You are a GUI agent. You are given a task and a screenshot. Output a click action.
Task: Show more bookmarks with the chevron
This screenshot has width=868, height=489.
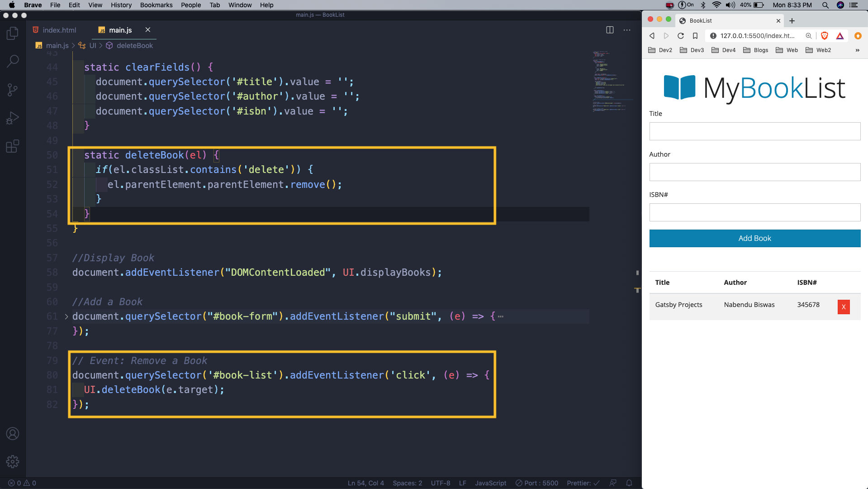click(x=857, y=50)
